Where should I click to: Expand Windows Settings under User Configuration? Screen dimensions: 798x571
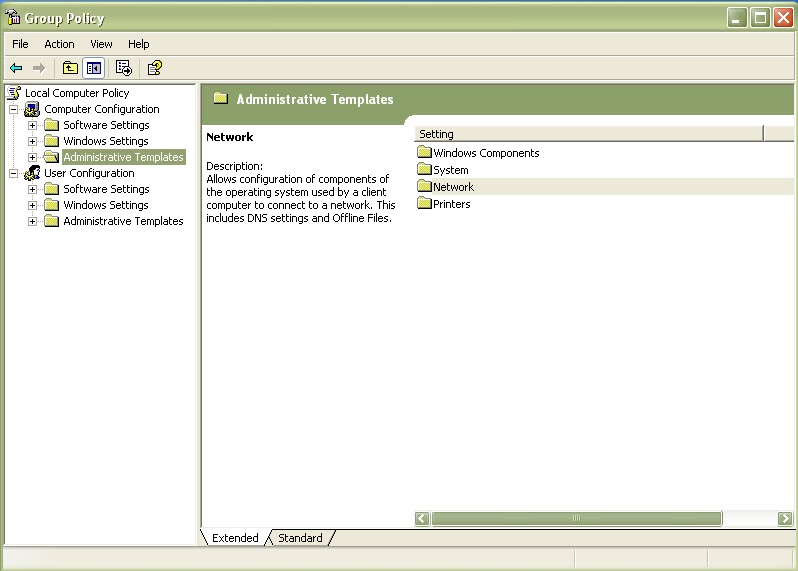click(x=32, y=205)
